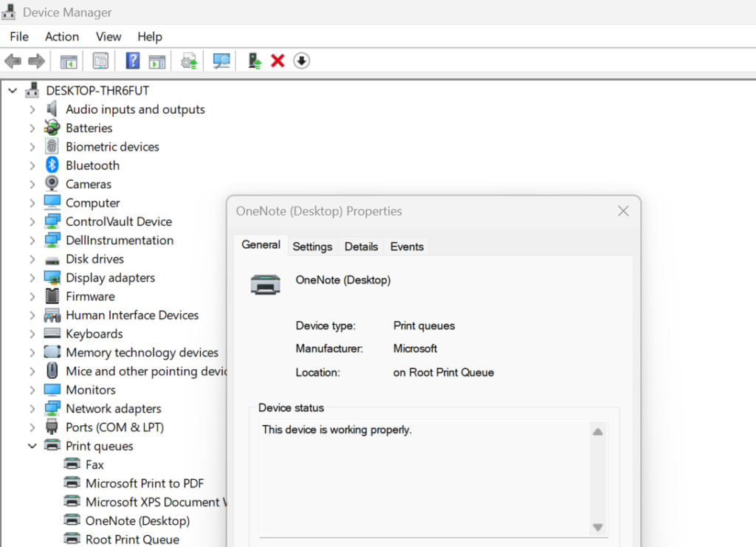756x547 pixels.
Task: Open the View menu
Action: (x=108, y=36)
